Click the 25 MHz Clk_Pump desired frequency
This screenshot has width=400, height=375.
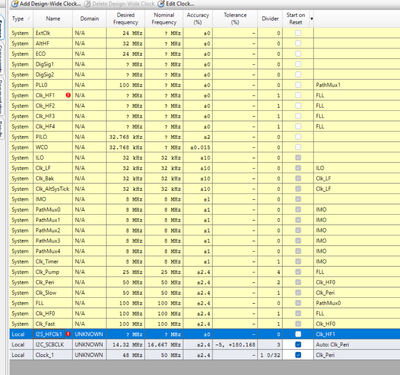132,272
